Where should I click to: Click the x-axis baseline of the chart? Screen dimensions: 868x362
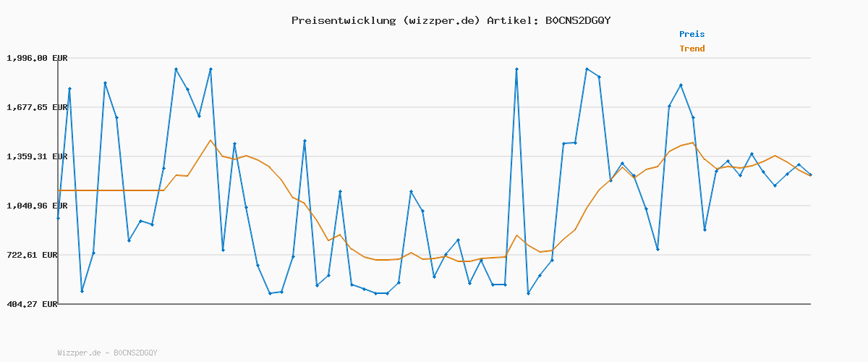click(x=434, y=304)
